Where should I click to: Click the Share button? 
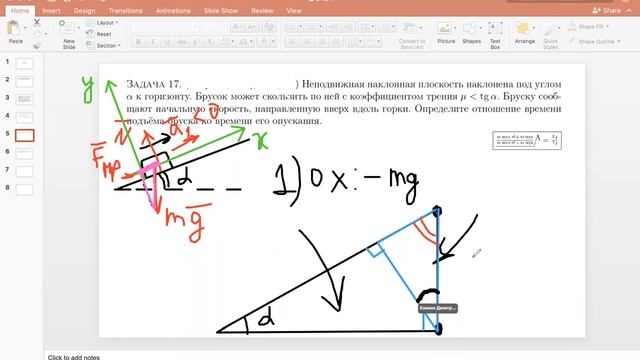606,11
